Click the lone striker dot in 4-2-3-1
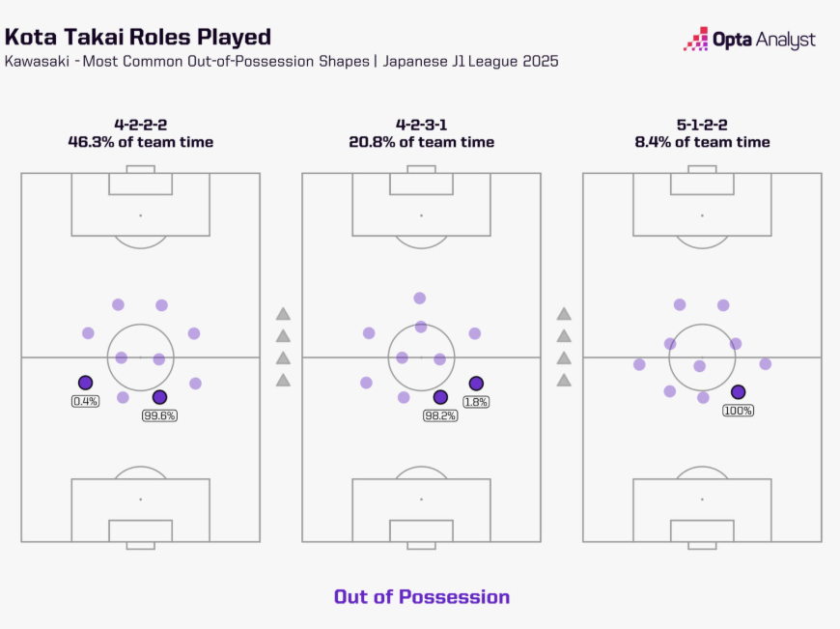This screenshot has width=840, height=629. (x=419, y=299)
